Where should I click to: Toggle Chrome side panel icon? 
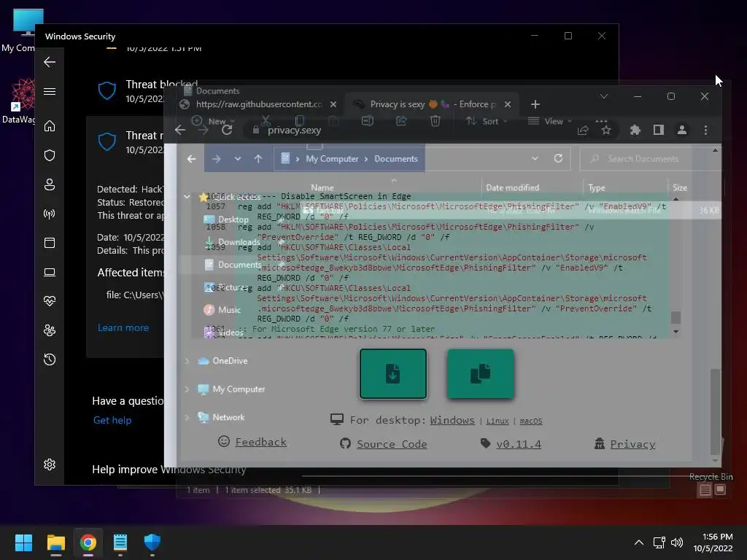tap(659, 130)
